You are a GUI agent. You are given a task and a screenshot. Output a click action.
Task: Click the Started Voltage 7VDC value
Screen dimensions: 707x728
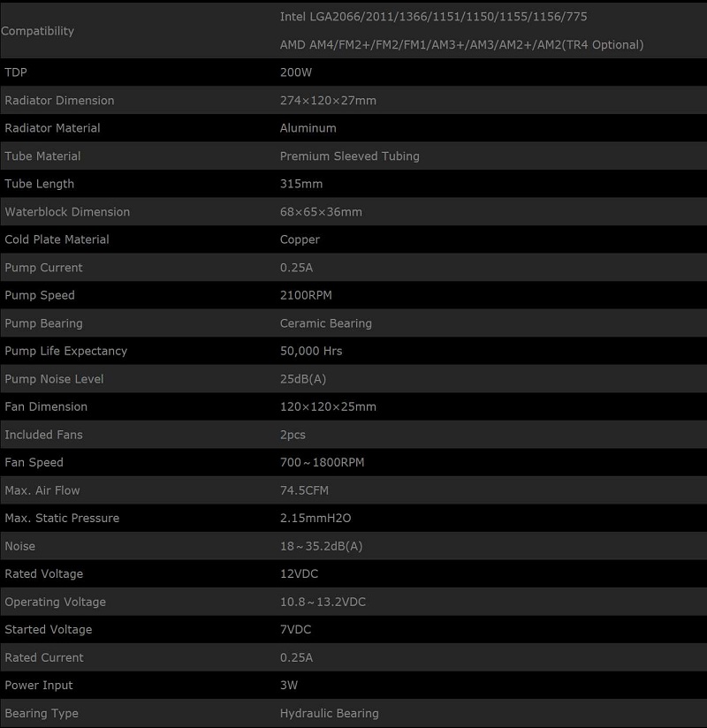point(295,629)
